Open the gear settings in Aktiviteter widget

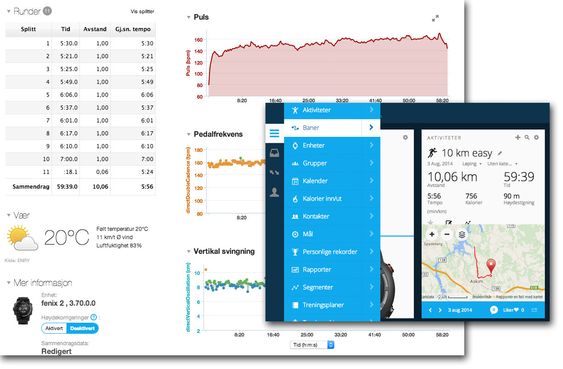[x=536, y=137]
